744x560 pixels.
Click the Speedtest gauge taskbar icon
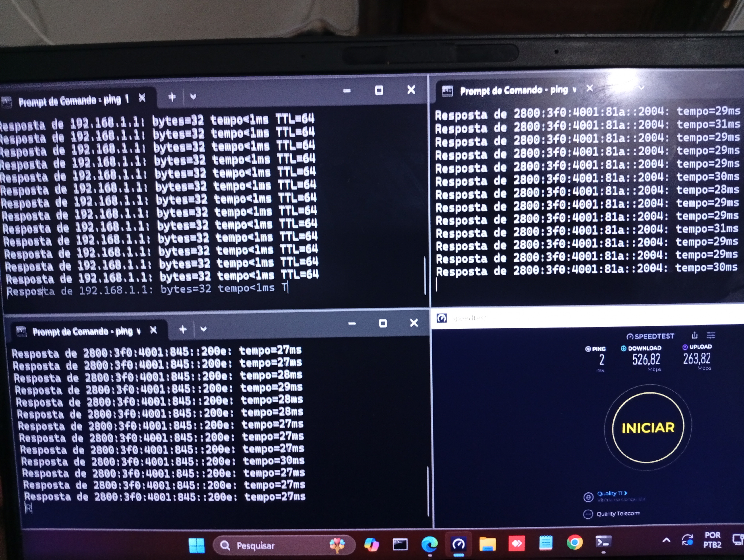[458, 544]
